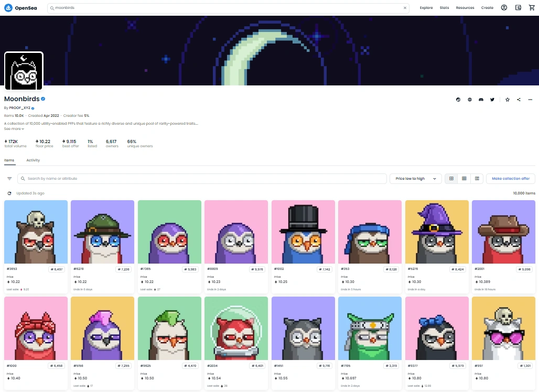Open Moonbird #8809 thumbnail image
This screenshot has height=392, width=539.
click(x=236, y=232)
